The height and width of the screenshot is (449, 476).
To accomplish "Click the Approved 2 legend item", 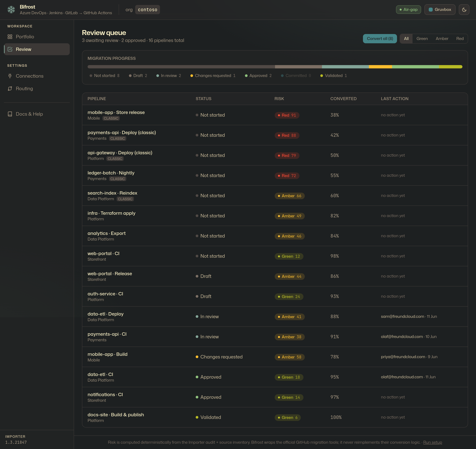I will coord(258,76).
